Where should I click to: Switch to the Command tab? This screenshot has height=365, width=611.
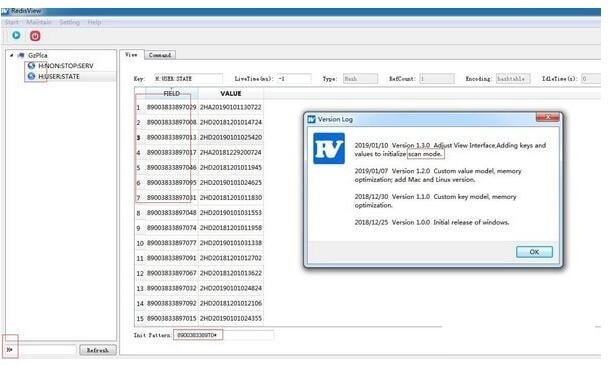tap(160, 55)
